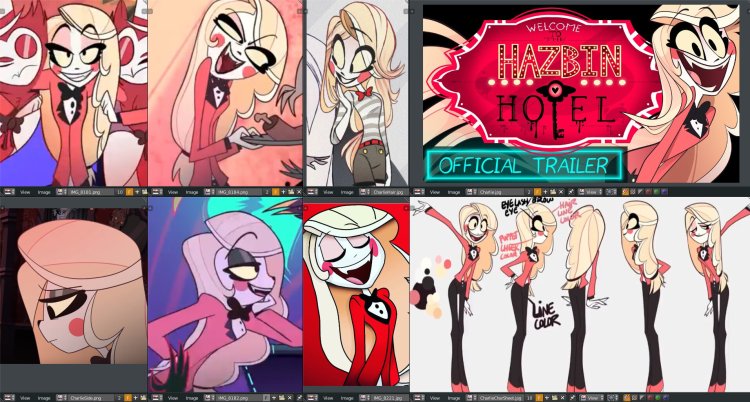
Task: Select red channel display in CharlieChsrSheet.jpg header
Action: 649,397
